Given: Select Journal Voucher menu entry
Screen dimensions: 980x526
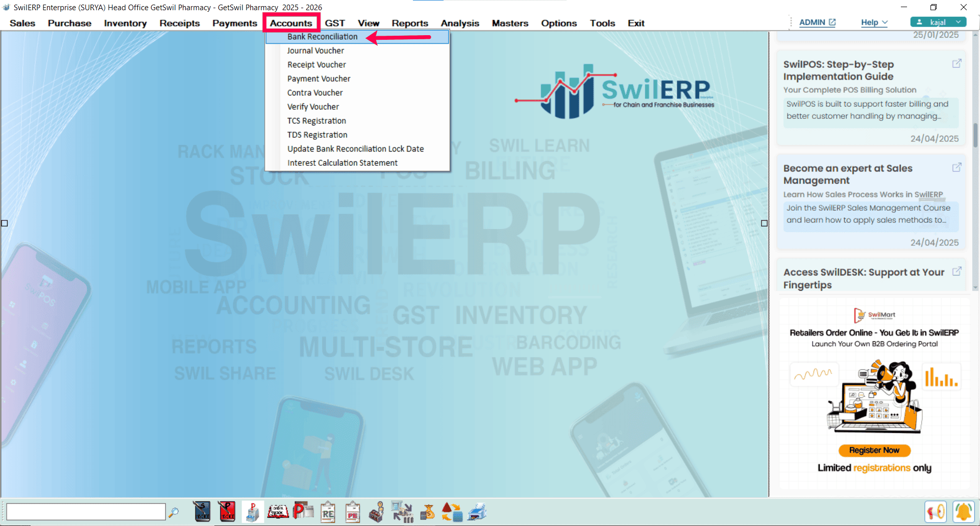Looking at the screenshot, I should click(357, 51).
